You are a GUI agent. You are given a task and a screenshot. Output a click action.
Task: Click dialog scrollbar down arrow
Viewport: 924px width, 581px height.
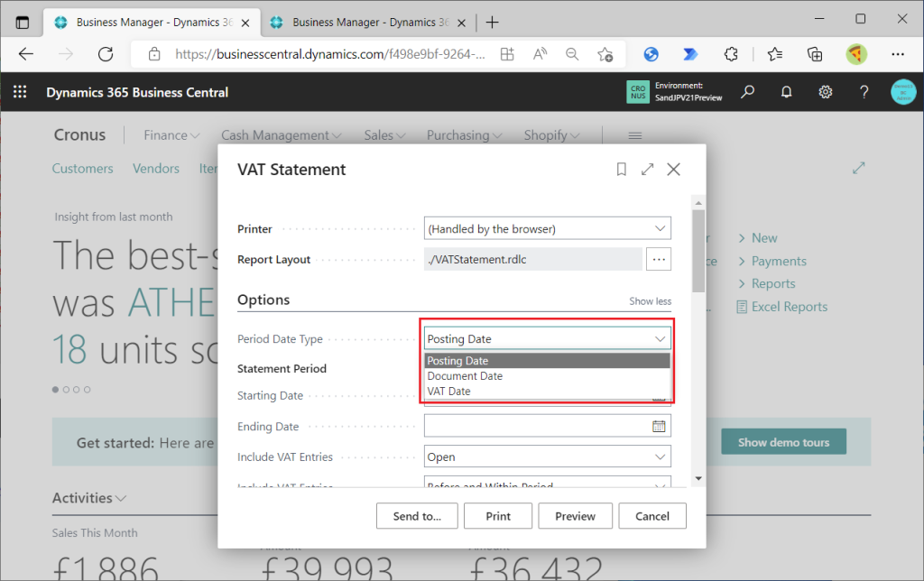tap(698, 478)
